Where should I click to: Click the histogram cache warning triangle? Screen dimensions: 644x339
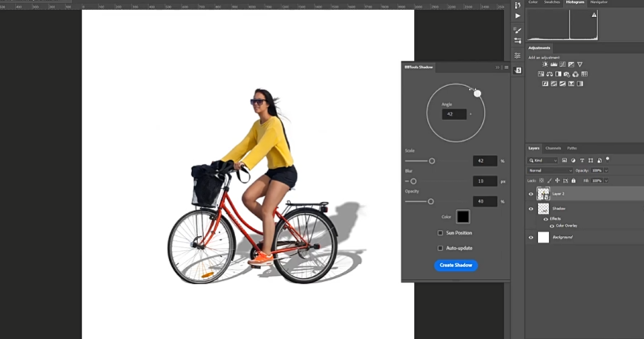pos(594,15)
